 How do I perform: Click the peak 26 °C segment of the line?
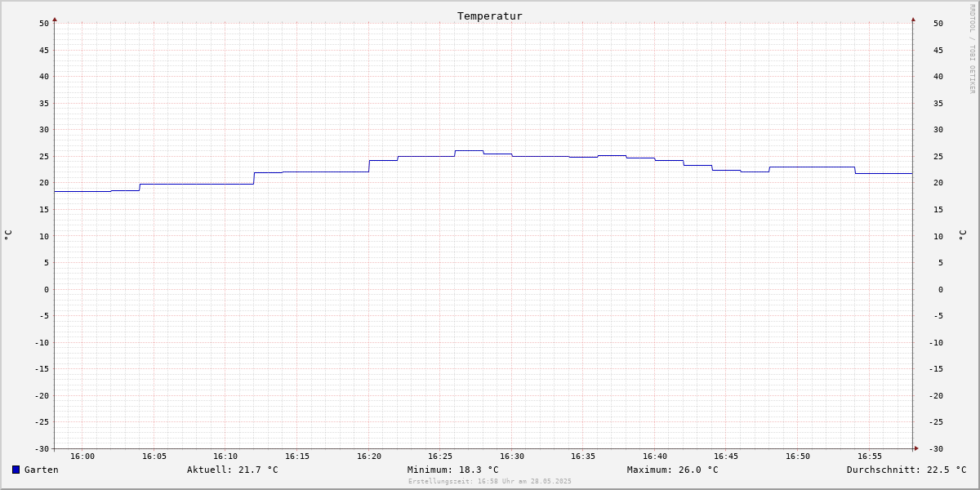[469, 150]
